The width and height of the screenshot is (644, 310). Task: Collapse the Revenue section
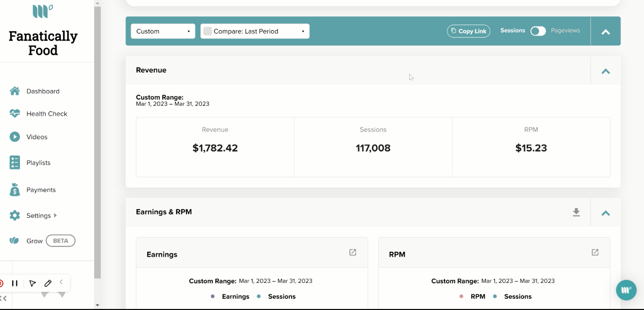click(x=605, y=71)
